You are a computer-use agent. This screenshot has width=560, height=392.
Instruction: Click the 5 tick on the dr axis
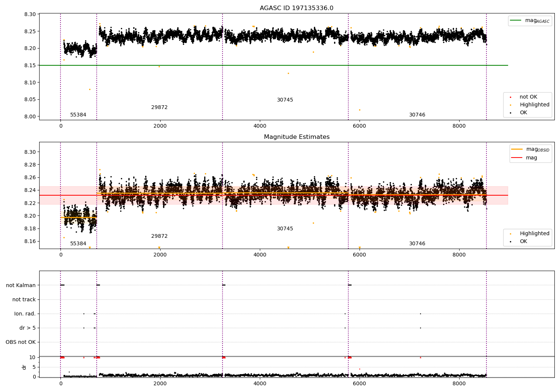click(34, 367)
